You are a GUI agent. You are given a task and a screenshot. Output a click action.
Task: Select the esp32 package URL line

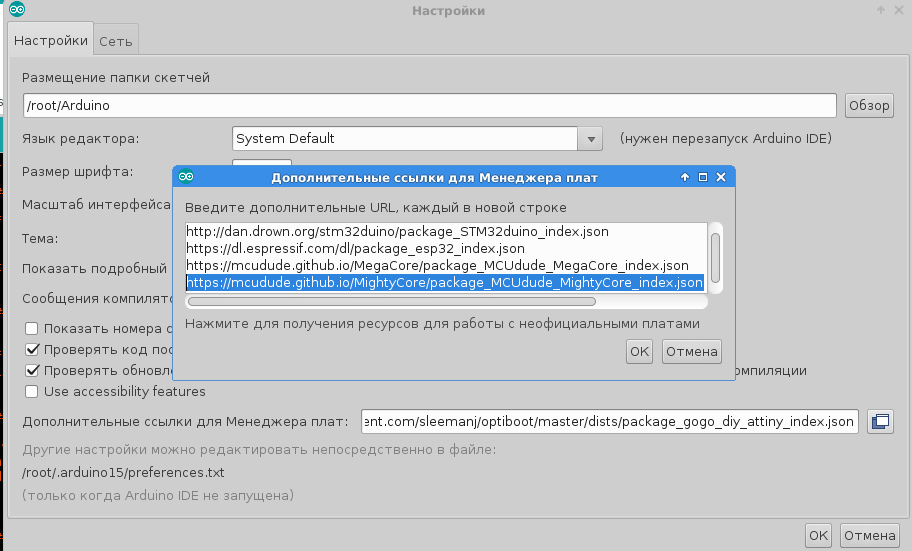[355, 248]
